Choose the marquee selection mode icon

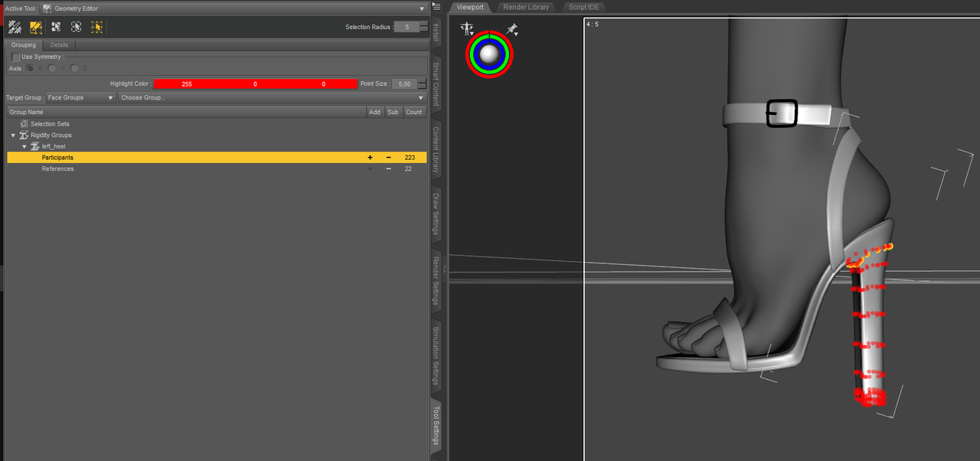point(56,27)
